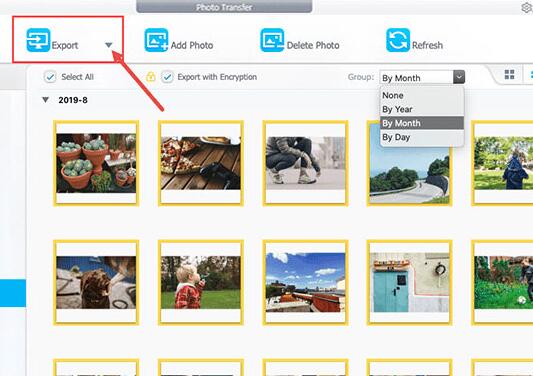Select the crouching person photo
The image size is (533, 376).
coord(306,163)
